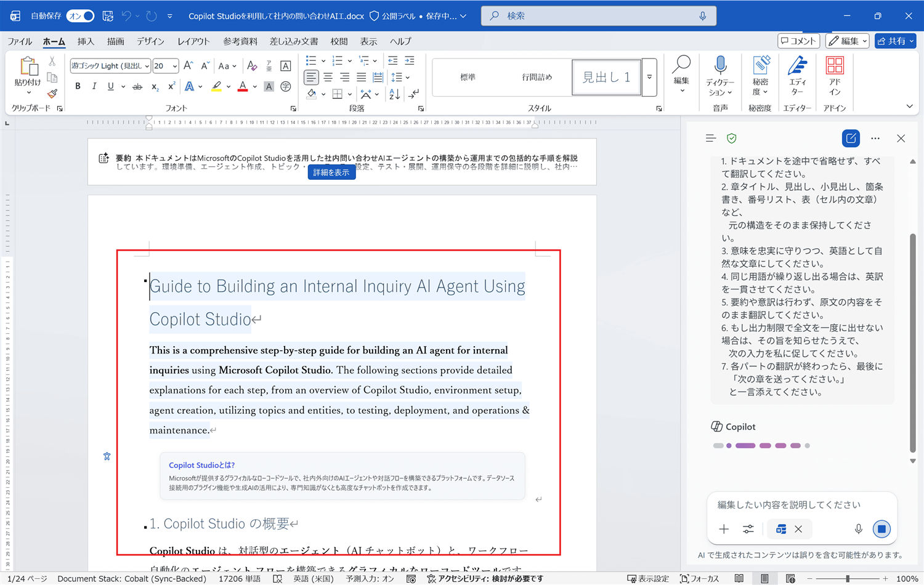Open the Change Case (Aa) dropdown
Image resolution: width=924 pixels, height=585 pixels.
[x=227, y=66]
